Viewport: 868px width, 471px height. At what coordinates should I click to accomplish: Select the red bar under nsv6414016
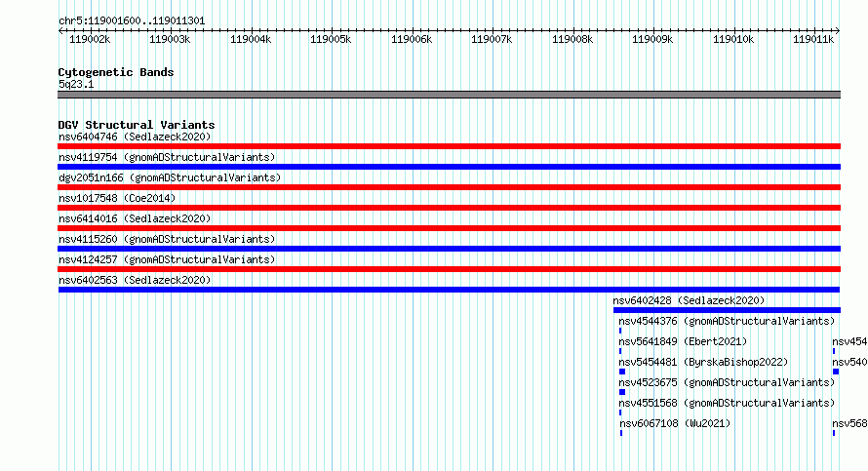tap(449, 228)
